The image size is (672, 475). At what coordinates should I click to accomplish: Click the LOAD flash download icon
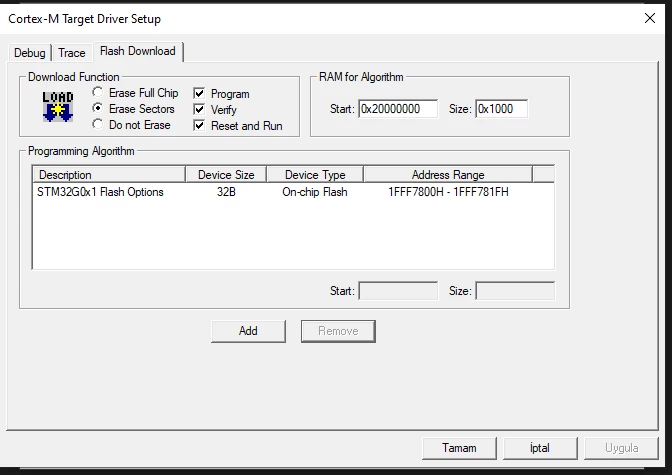[x=58, y=107]
